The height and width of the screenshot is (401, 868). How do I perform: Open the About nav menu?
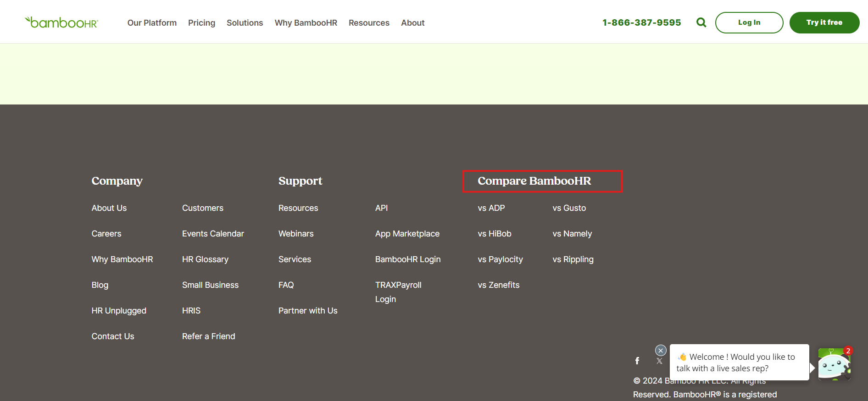(412, 23)
